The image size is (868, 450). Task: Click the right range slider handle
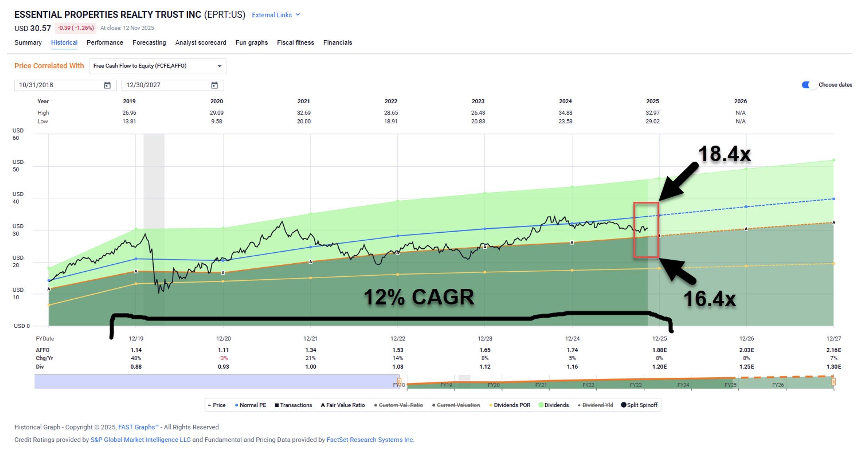[833, 382]
